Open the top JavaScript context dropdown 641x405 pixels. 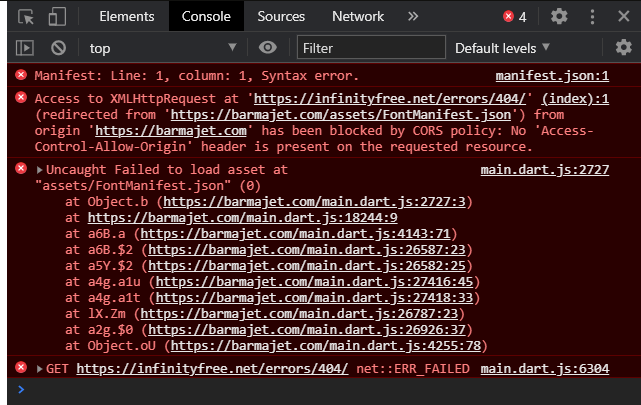click(163, 48)
